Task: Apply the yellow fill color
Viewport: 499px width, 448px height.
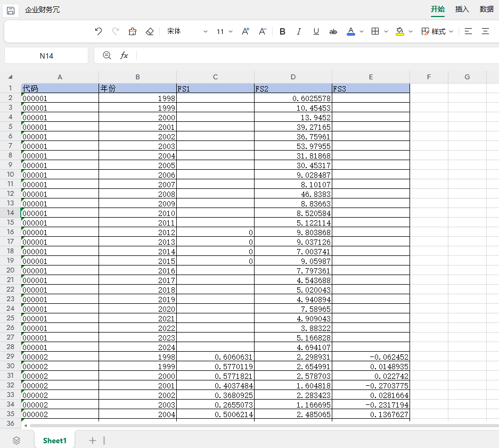Action: (x=400, y=31)
